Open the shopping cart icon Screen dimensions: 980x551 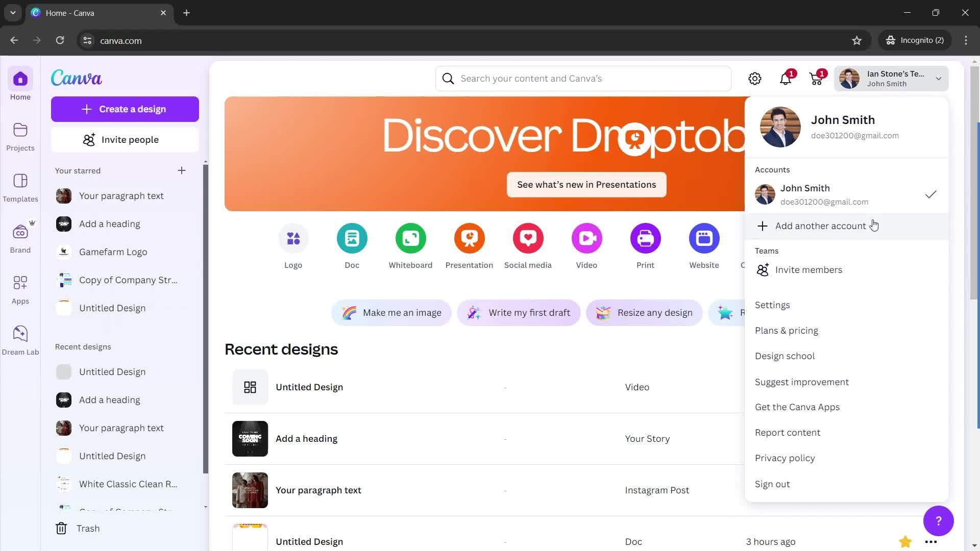816,79
